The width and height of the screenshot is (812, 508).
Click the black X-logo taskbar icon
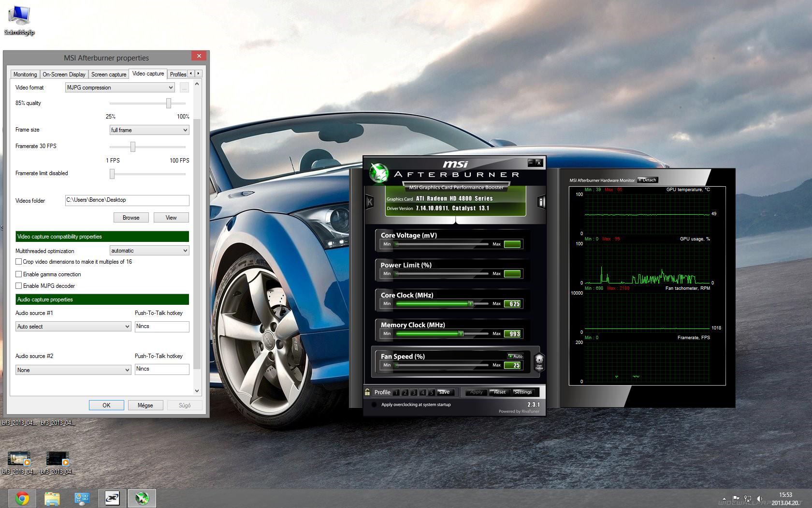112,498
